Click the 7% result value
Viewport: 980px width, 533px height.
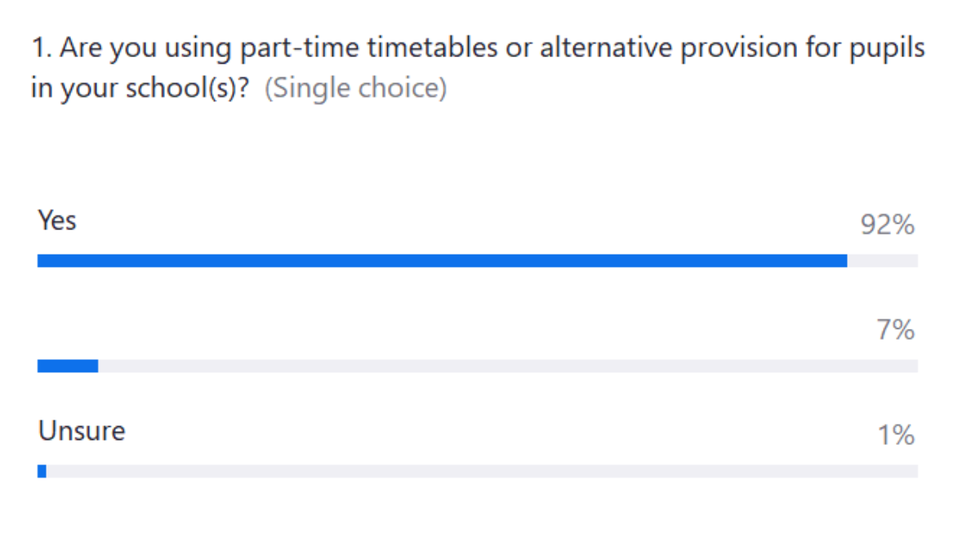click(896, 331)
